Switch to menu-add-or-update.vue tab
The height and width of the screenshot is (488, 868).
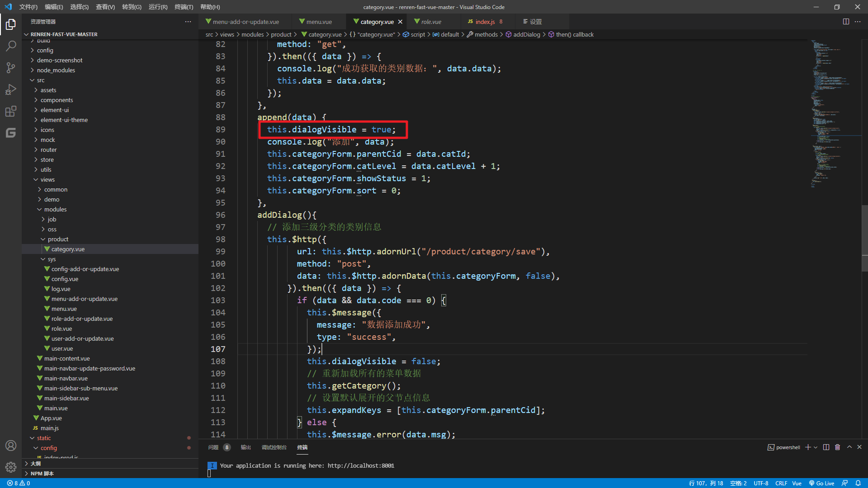[245, 22]
